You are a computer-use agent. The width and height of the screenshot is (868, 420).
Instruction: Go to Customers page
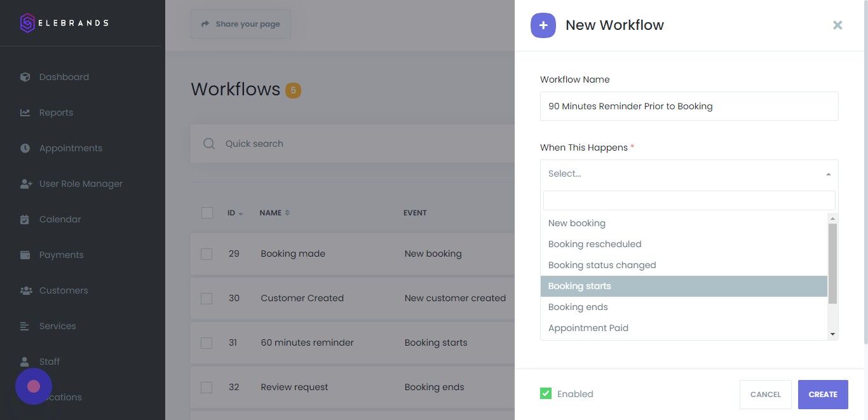(x=64, y=290)
